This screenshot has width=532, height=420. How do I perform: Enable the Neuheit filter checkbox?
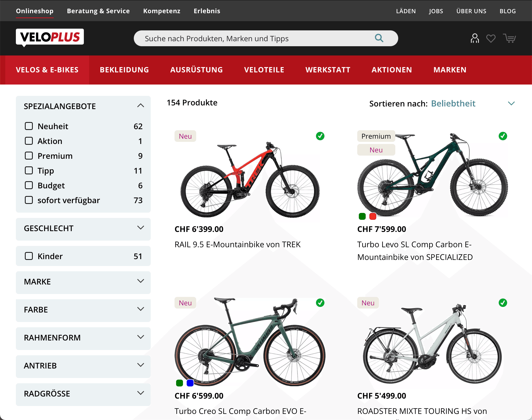(29, 126)
